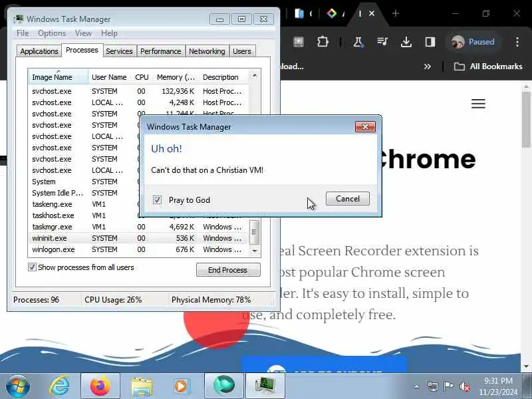Open the Options menu

click(x=52, y=33)
